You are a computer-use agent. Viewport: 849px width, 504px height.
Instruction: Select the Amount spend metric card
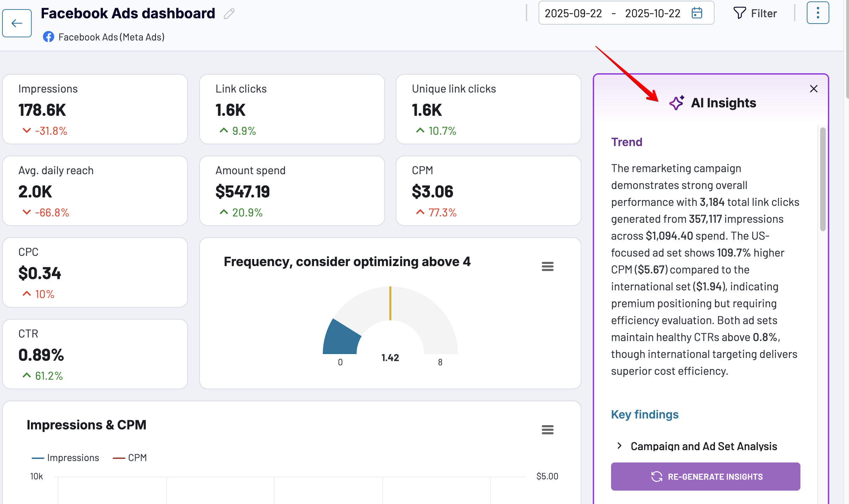pos(292,191)
